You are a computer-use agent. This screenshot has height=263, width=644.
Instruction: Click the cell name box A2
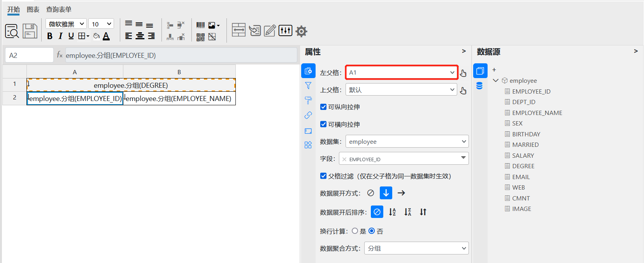tap(29, 55)
